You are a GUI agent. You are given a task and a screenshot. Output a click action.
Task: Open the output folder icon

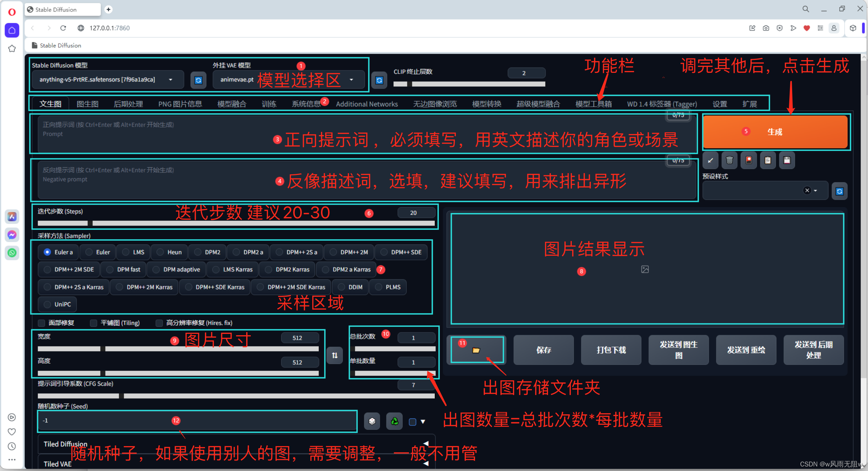pyautogui.click(x=477, y=350)
